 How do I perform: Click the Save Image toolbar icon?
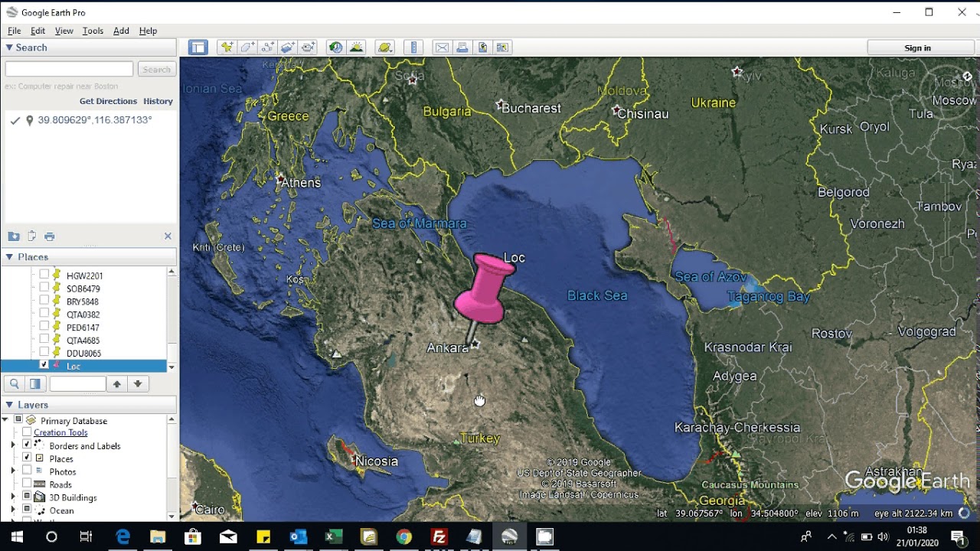coord(482,47)
